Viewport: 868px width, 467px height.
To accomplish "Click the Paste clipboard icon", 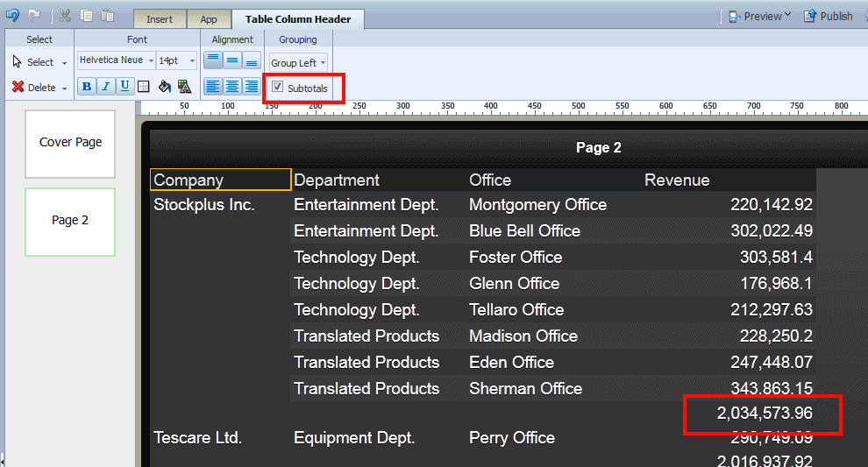I will pyautogui.click(x=107, y=16).
